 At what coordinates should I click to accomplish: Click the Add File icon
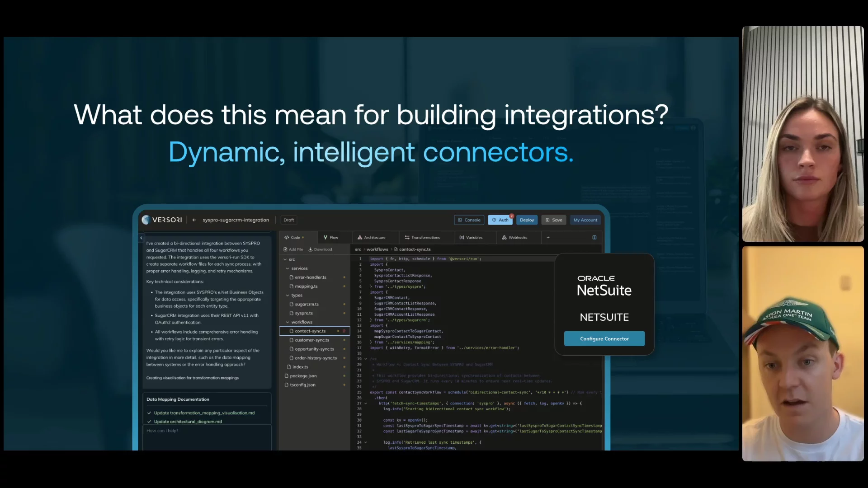coord(285,249)
